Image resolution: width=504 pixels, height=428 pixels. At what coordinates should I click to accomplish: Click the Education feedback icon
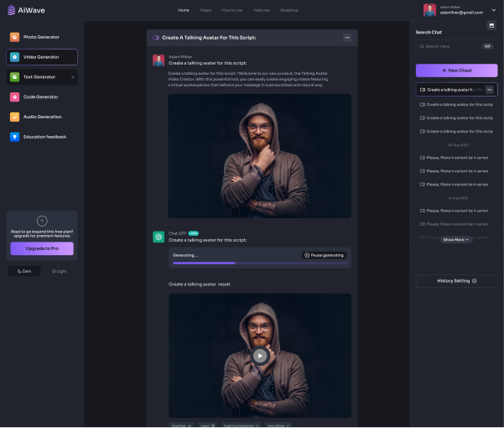click(x=15, y=136)
